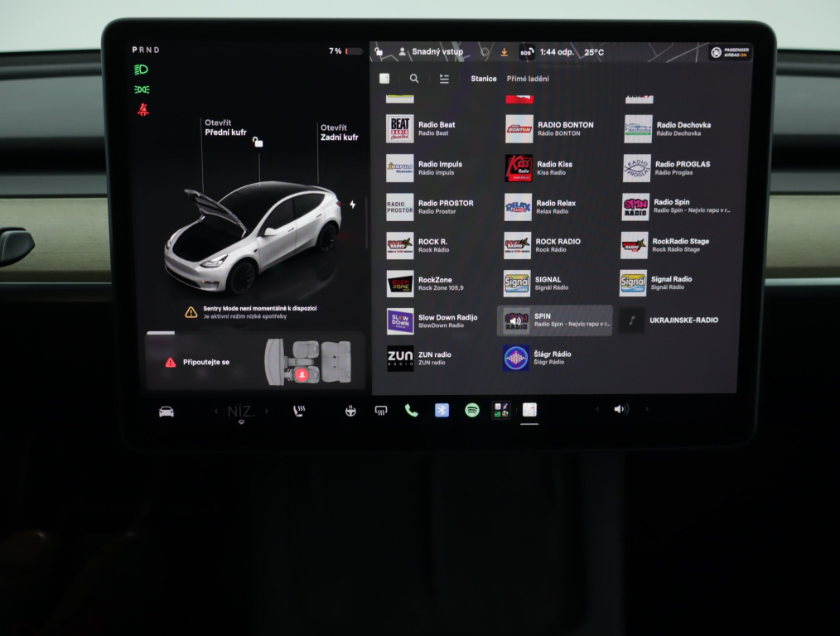840x636 pixels.
Task: Open the Snadný vstup driver profile
Action: coord(432,51)
